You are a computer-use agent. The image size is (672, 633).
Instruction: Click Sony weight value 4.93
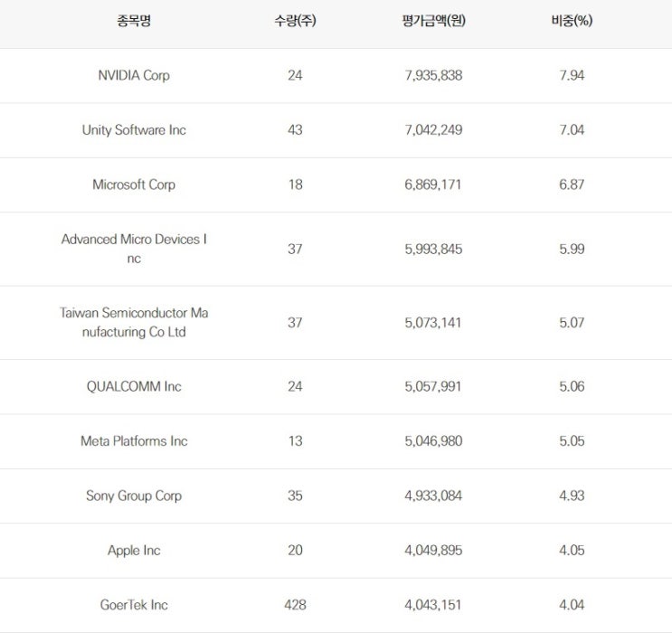click(x=572, y=496)
